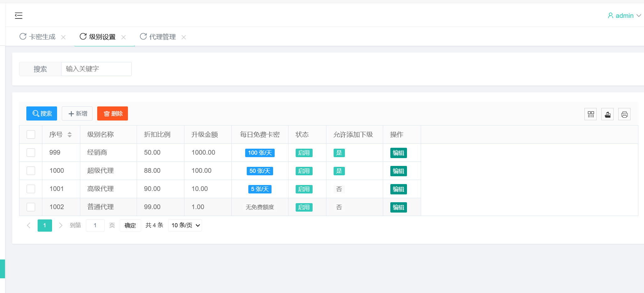
Task: Toggle the select-all header checkbox
Action: (x=31, y=135)
